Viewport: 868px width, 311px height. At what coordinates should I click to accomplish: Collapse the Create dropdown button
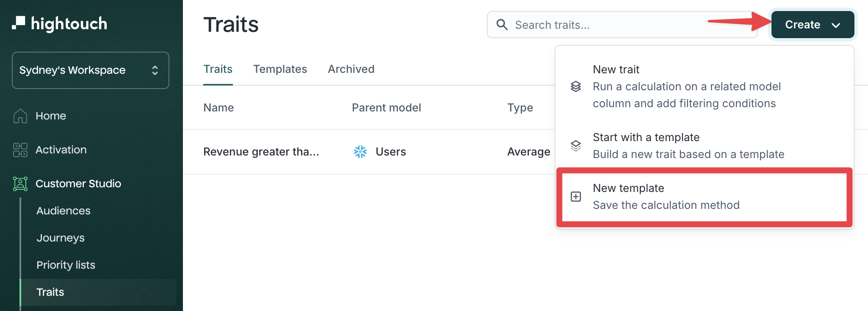pyautogui.click(x=812, y=25)
